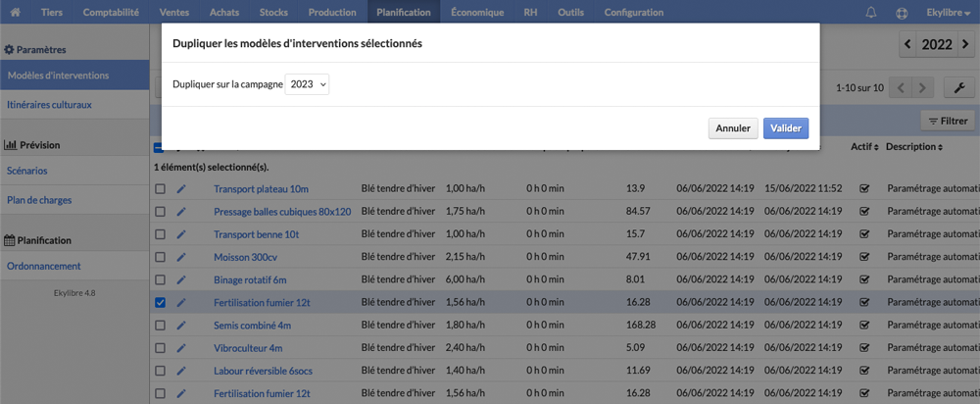Open the notifications bell
The image size is (980, 404).
pyautogui.click(x=871, y=12)
